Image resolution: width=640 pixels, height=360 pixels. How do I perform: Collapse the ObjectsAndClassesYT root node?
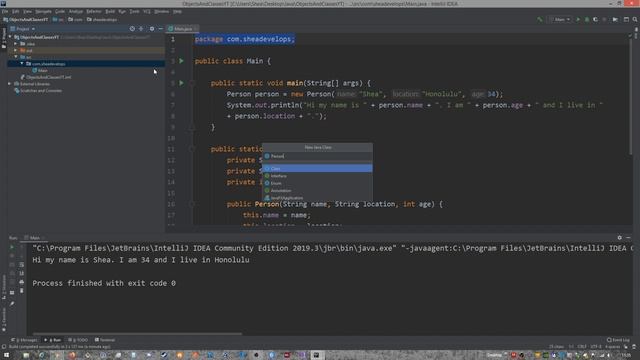10,37
